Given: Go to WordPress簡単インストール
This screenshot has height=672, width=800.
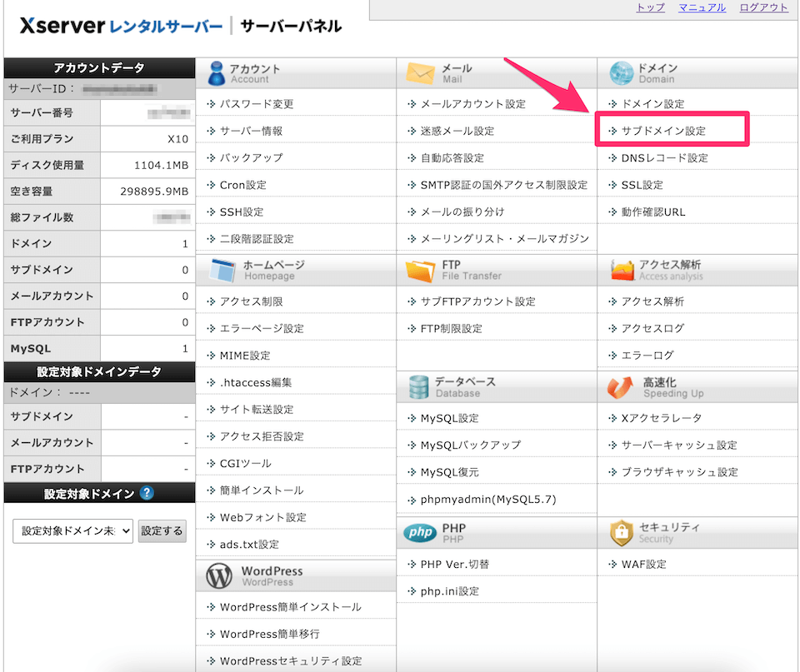Looking at the screenshot, I should [290, 607].
